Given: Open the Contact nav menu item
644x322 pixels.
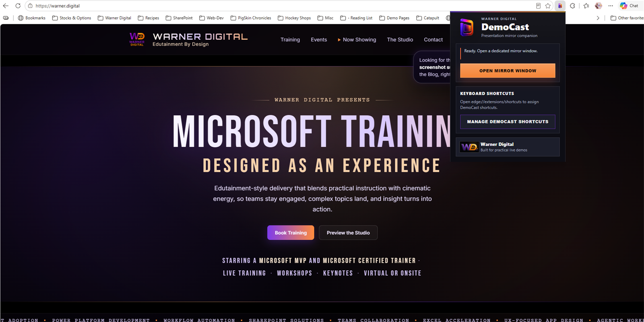Looking at the screenshot, I should coord(433,39).
